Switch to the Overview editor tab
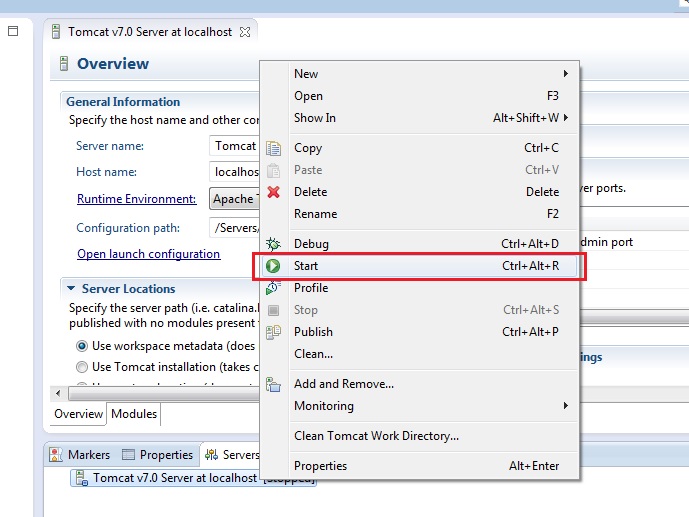The height and width of the screenshot is (517, 689). pos(79,414)
